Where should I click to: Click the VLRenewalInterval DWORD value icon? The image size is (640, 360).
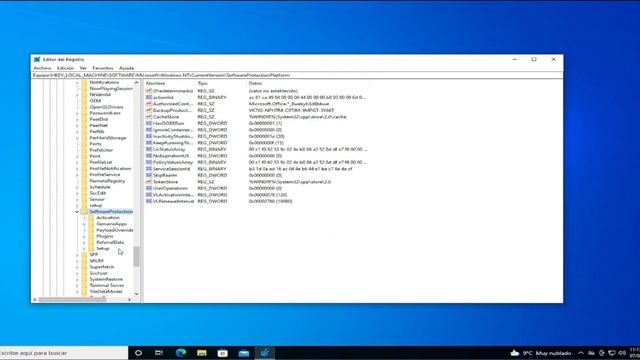[149, 201]
